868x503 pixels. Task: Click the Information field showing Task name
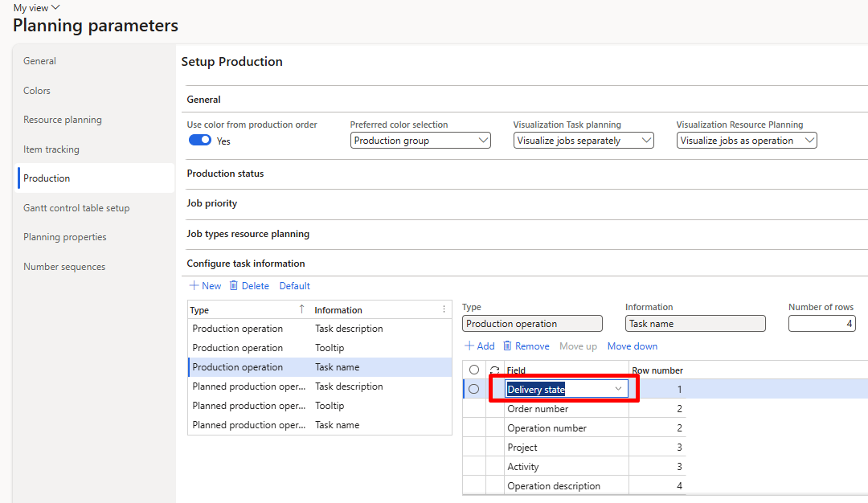pos(695,324)
